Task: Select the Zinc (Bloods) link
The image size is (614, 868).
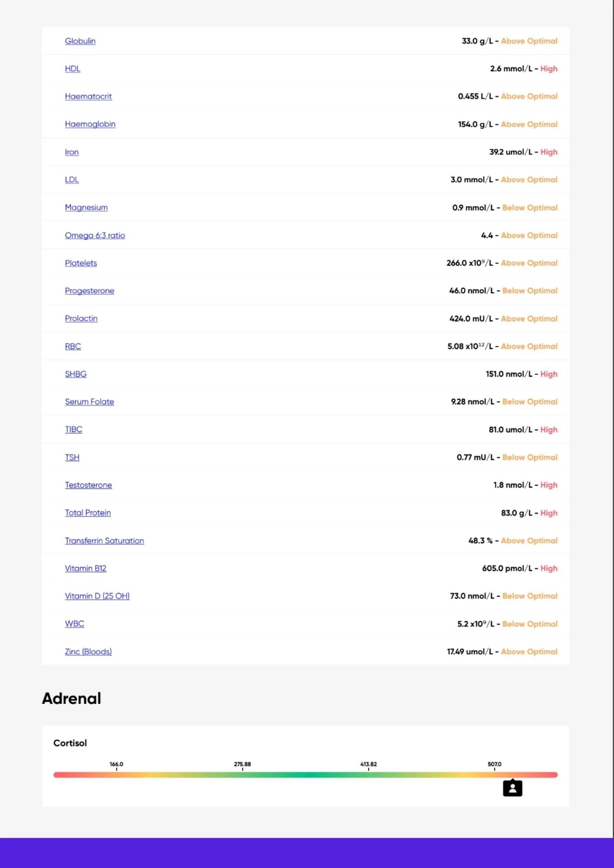Action: click(x=88, y=651)
